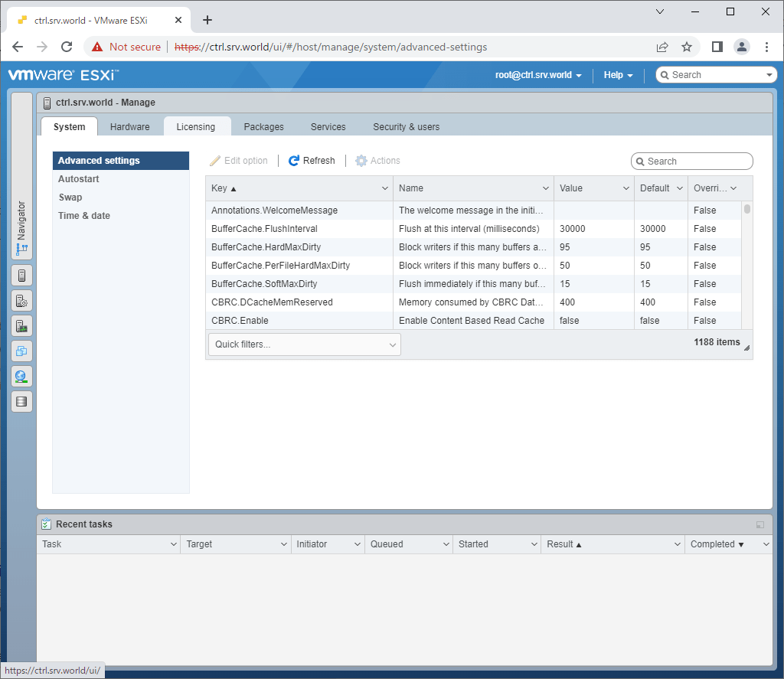Screen dimensions: 784x679
Task: Click the Edit option button
Action: (x=240, y=160)
